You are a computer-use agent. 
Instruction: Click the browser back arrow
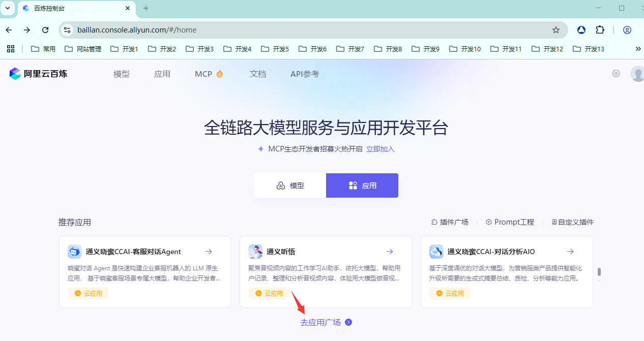[x=9, y=30]
